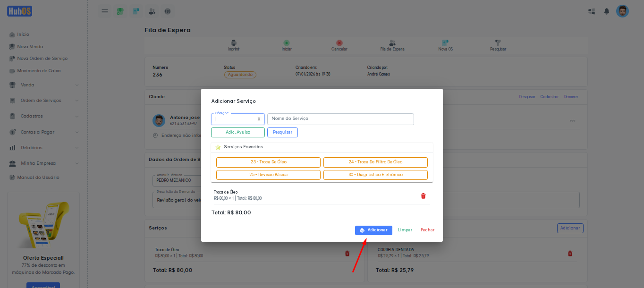This screenshot has height=288, width=644.
Task: Click the Iniciar toolbar icon
Action: point(287,43)
